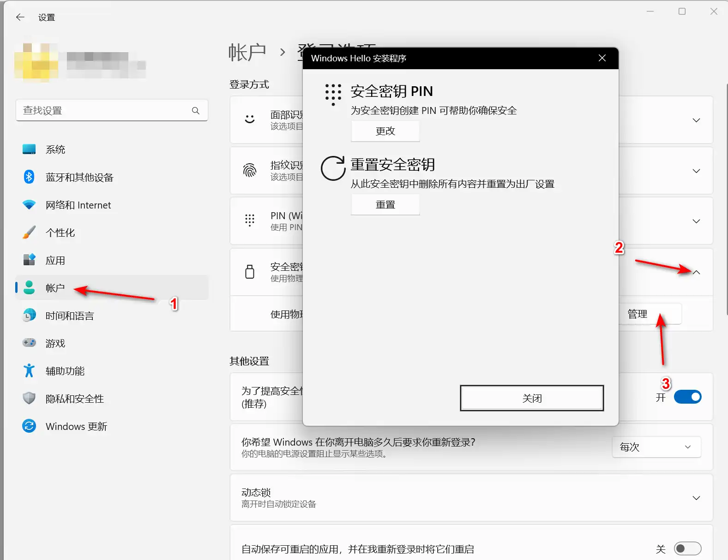The height and width of the screenshot is (560, 728).
Task: Click the 安全密钥 PIN keypad icon
Action: (333, 95)
